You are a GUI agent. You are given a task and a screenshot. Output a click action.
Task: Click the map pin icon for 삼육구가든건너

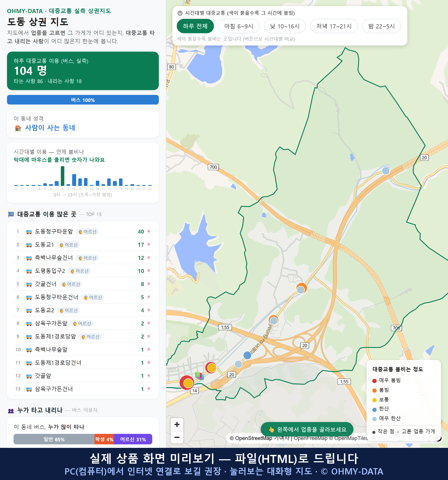click(x=149, y=389)
